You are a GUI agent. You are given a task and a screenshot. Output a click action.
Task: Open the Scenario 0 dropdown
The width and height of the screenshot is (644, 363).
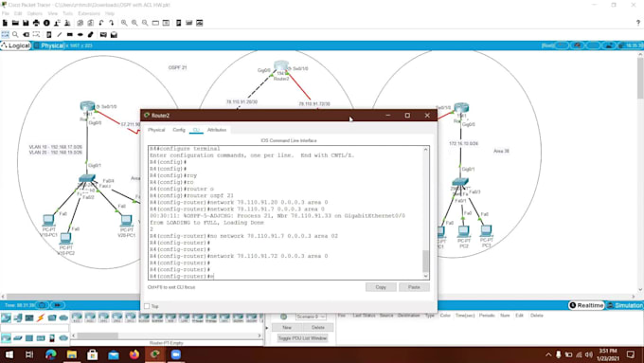(x=311, y=317)
